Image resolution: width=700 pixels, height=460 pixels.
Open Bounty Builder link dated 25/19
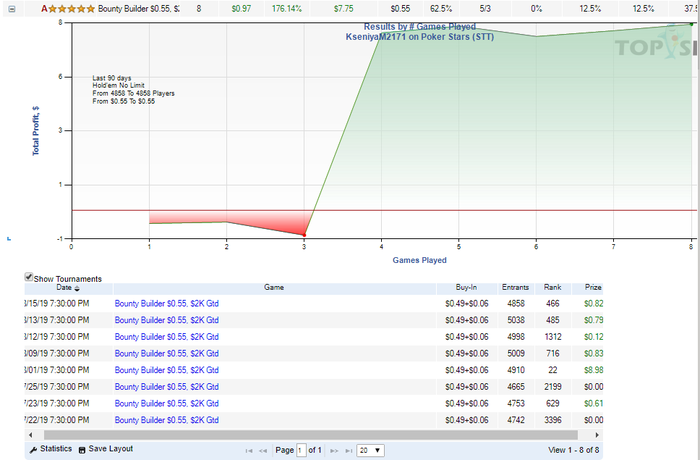pos(167,387)
